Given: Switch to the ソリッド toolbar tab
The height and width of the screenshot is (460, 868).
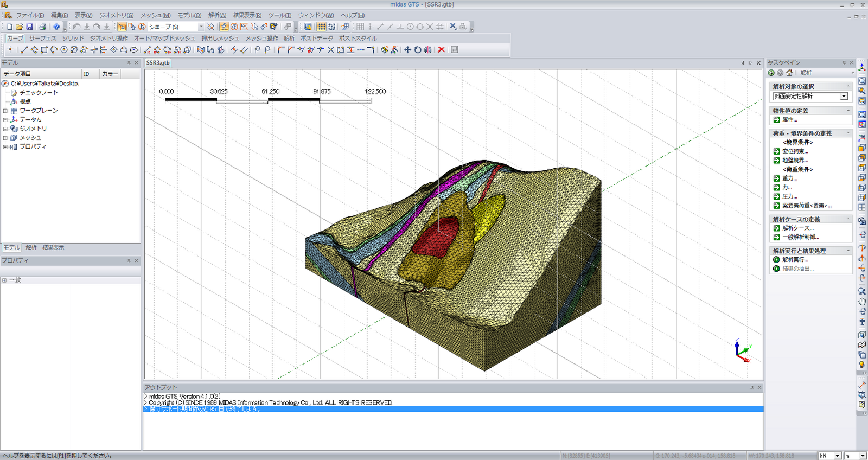Looking at the screenshot, I should pos(73,39).
